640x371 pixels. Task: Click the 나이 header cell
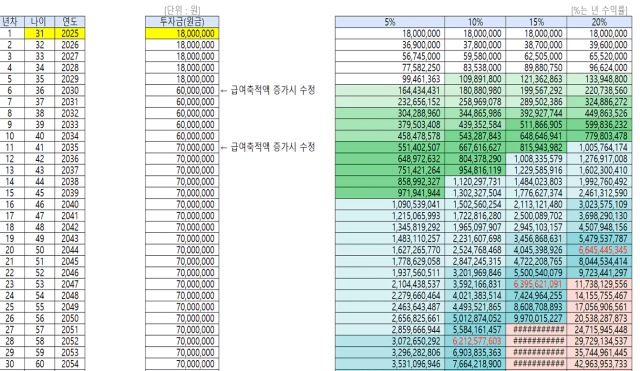click(x=40, y=22)
